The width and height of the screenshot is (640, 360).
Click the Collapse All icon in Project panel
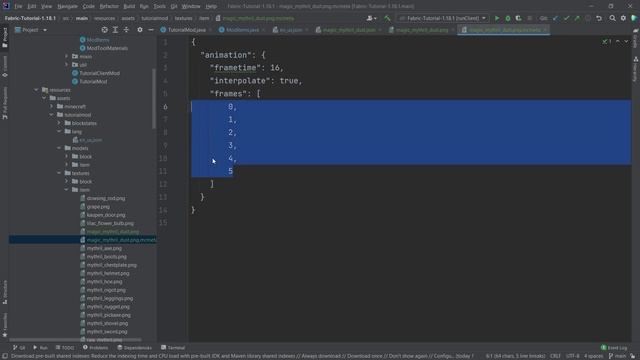[126, 30]
